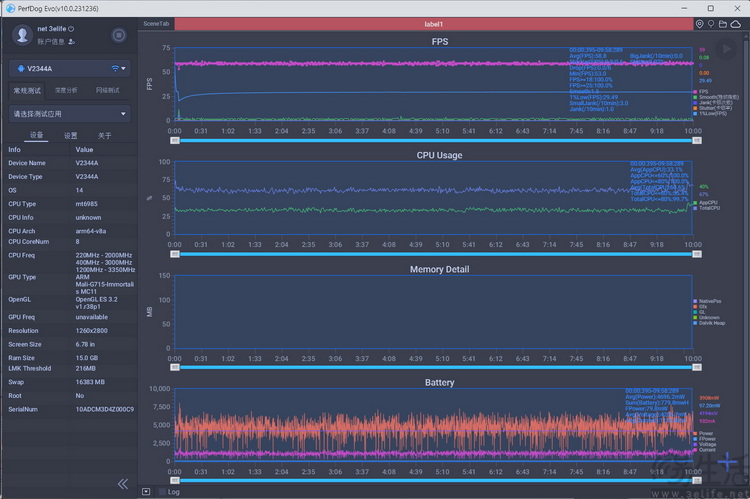The width and height of the screenshot is (750, 499).
Task: Click the user avatar icon
Action: click(x=22, y=34)
